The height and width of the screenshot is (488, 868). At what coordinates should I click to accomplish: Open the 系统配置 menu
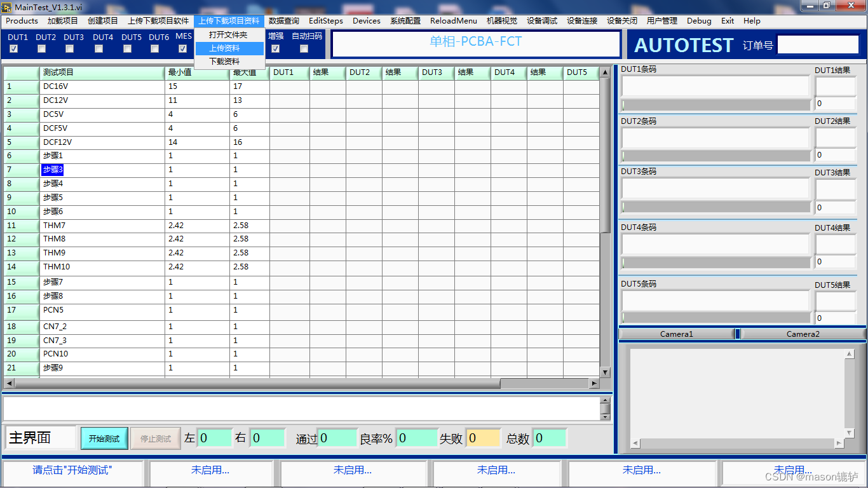click(405, 21)
